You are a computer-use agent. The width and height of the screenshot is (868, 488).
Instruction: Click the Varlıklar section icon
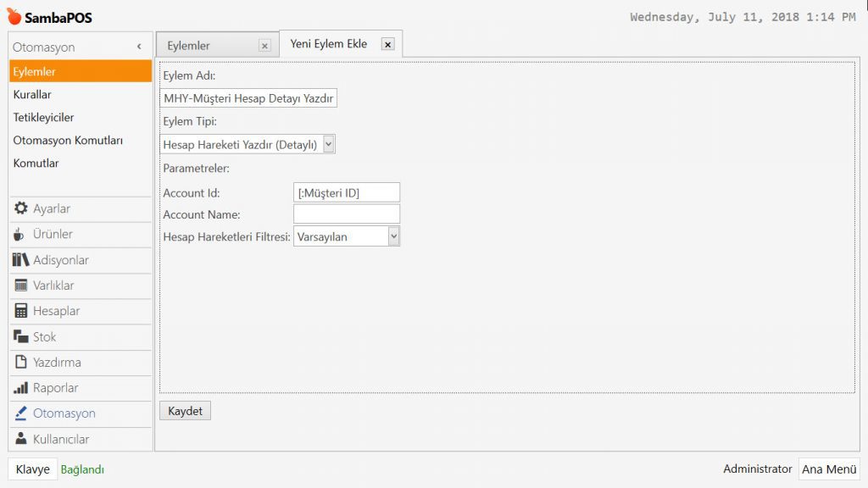tap(21, 286)
